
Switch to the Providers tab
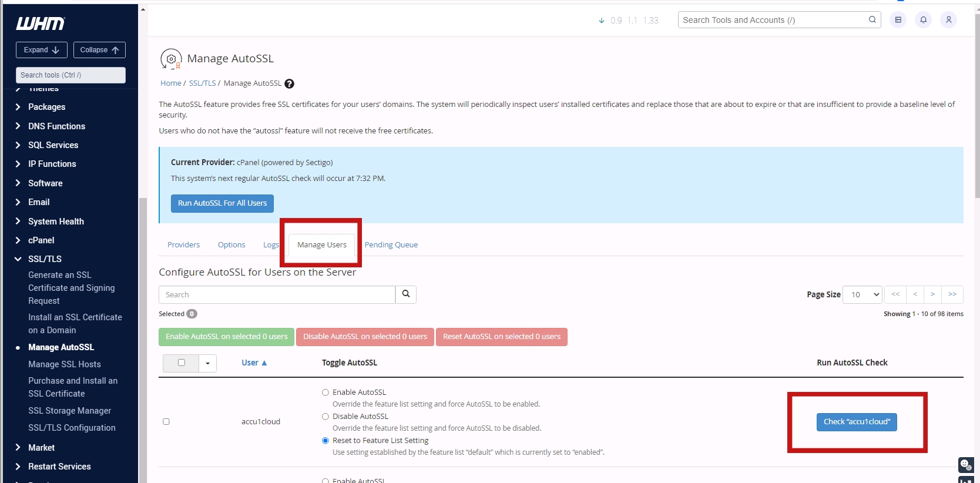click(x=183, y=245)
